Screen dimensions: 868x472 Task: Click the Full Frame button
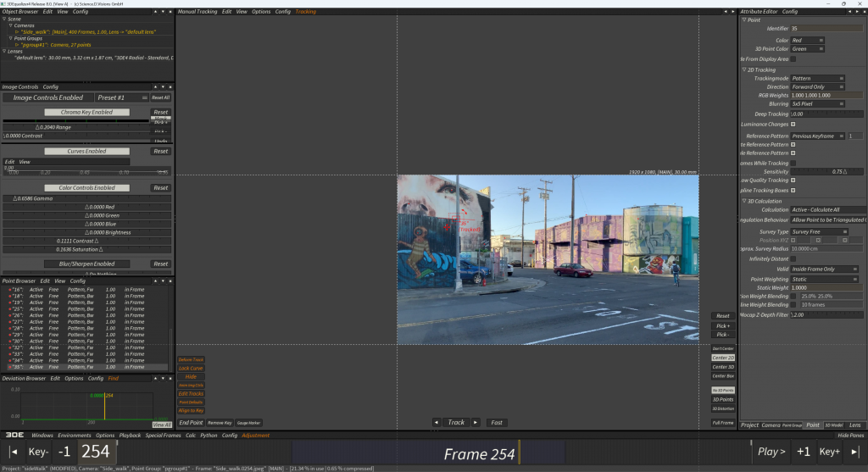click(x=723, y=423)
